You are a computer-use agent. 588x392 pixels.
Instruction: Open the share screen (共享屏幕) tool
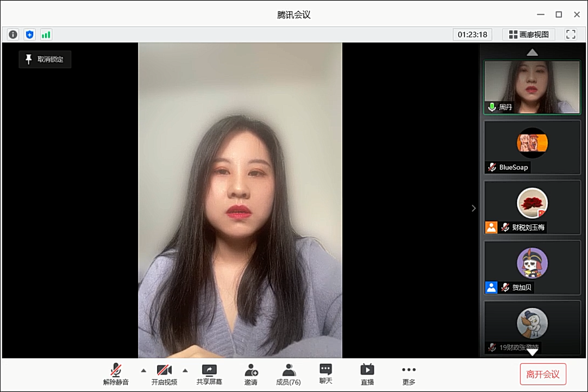[x=209, y=375]
